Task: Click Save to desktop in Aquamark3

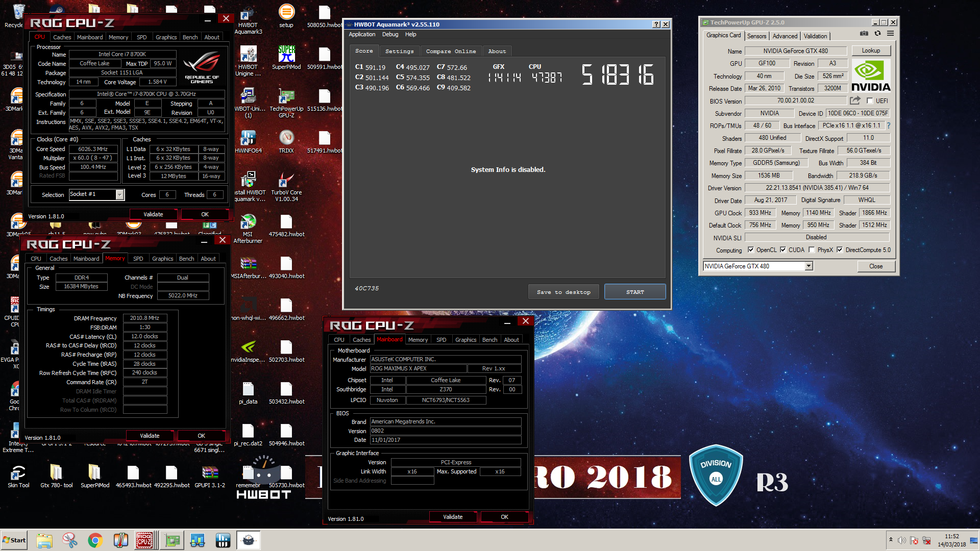Action: [x=563, y=292]
